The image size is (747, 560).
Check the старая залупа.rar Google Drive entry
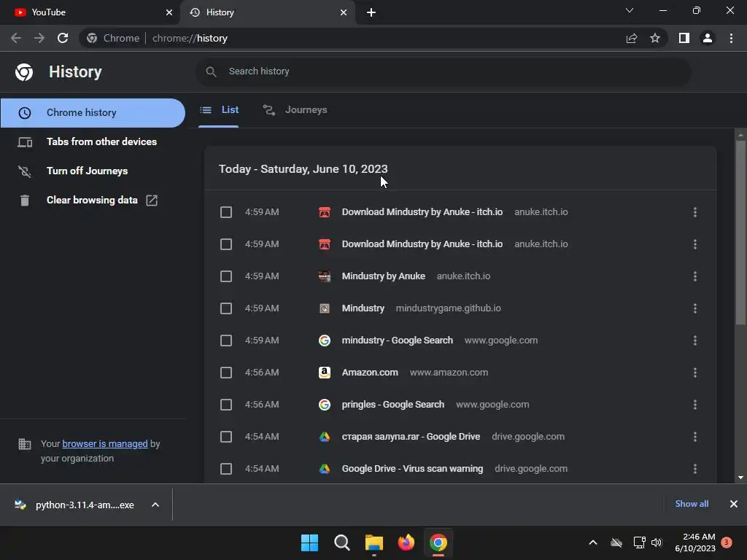click(x=226, y=437)
